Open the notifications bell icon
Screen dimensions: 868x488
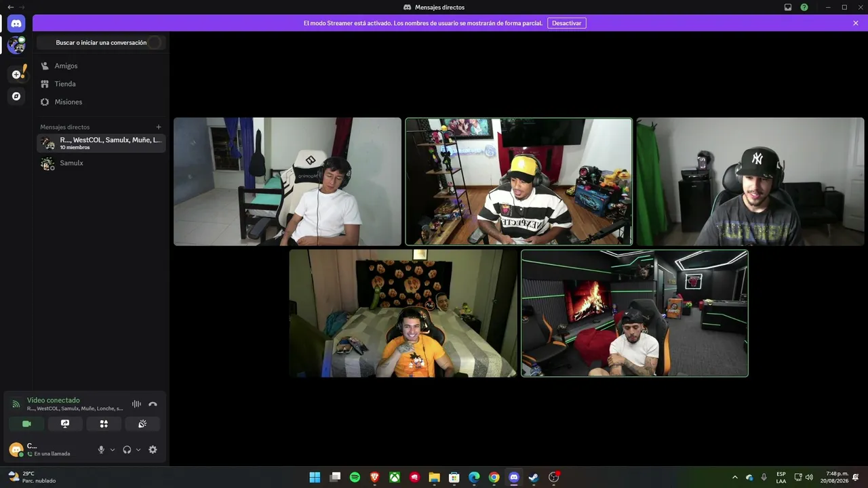pos(856,477)
